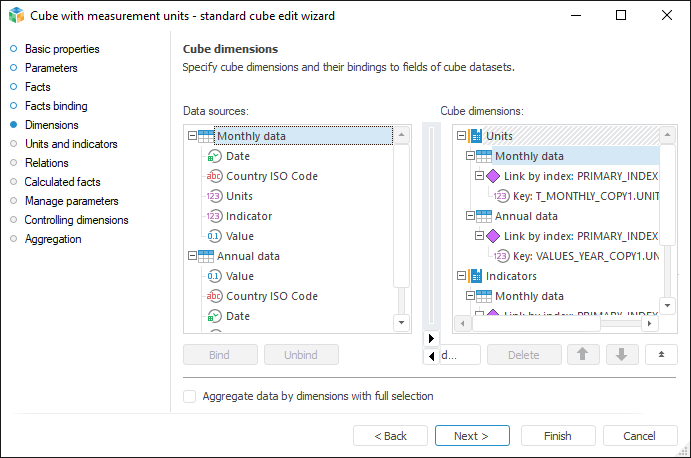Collapse the Units cube dimension node
691x458 pixels.
[461, 136]
